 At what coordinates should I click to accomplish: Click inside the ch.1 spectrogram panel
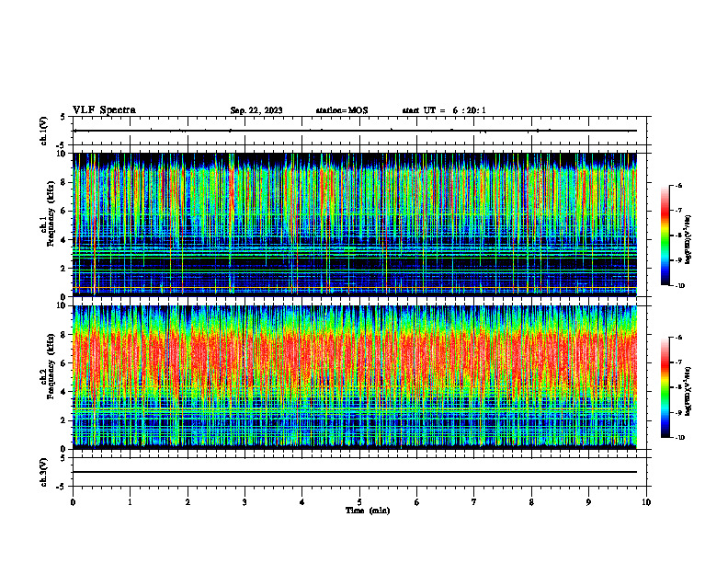(x=355, y=224)
